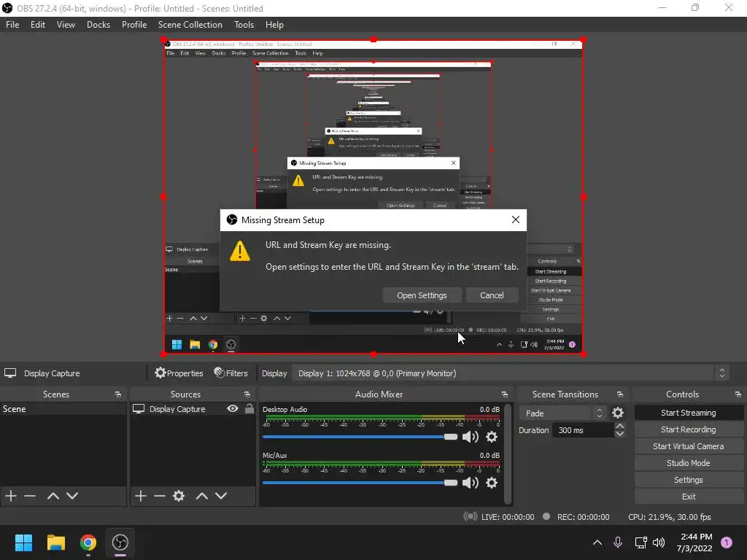Remove the selected scene with the minus icon
747x560 pixels.
point(30,496)
